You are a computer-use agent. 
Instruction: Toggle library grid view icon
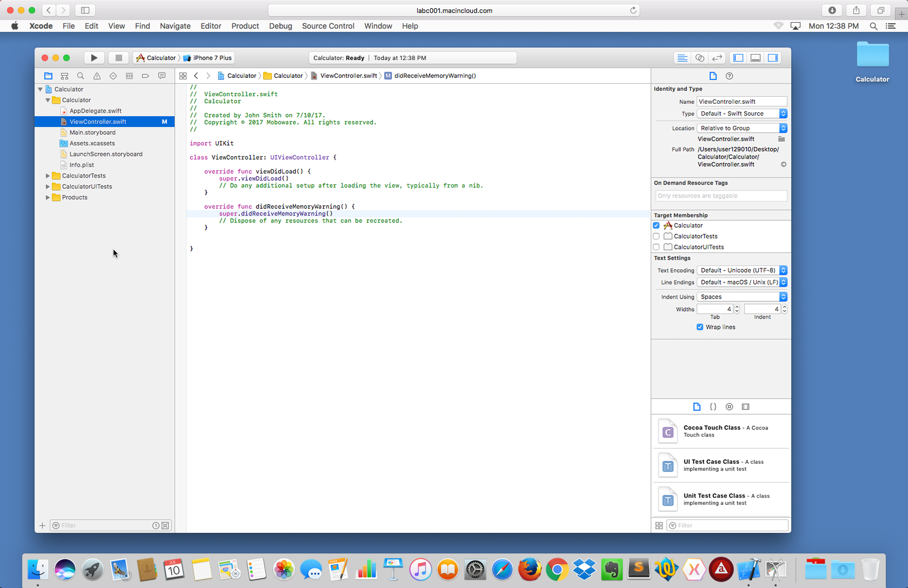pos(659,525)
